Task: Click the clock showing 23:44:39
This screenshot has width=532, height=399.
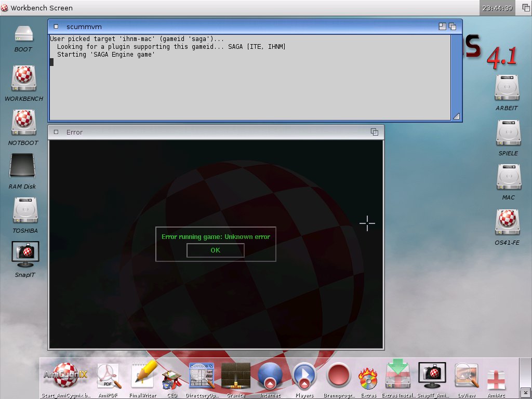Action: tap(497, 8)
